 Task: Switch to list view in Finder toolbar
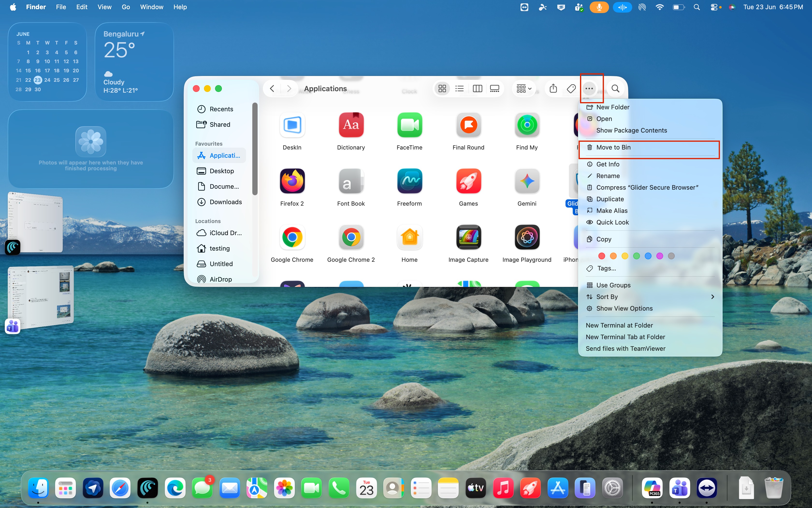point(459,88)
